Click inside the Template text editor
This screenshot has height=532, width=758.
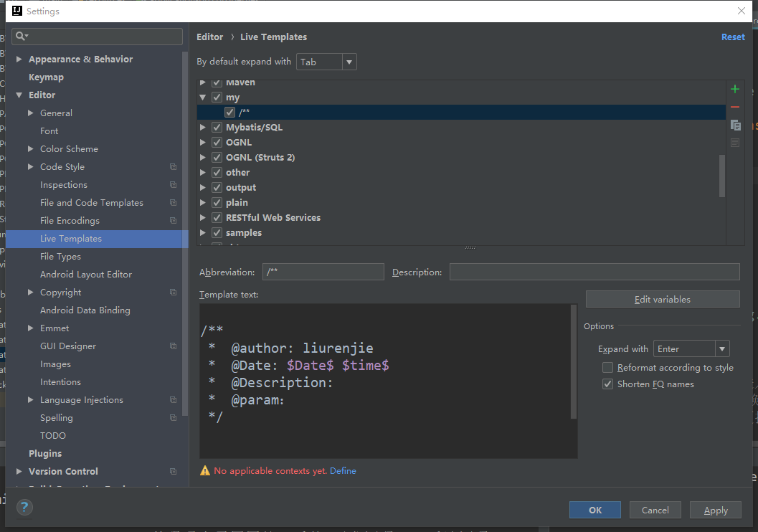pyautogui.click(x=385, y=381)
